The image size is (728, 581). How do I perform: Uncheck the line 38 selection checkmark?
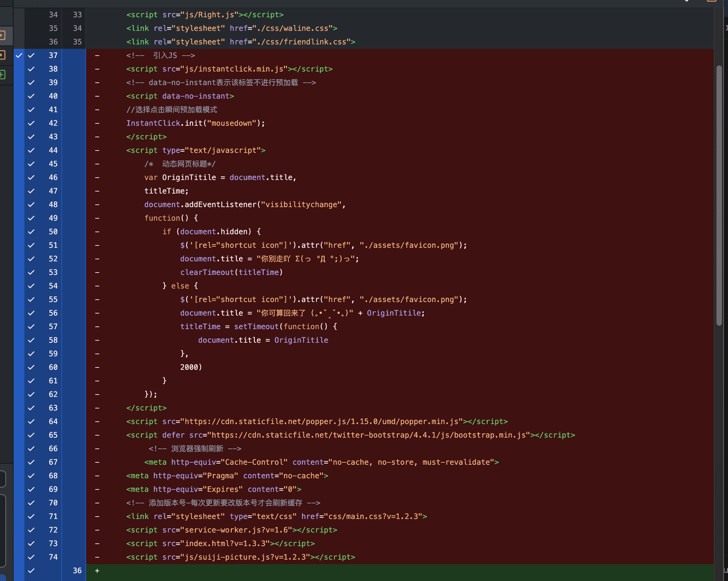click(x=31, y=69)
